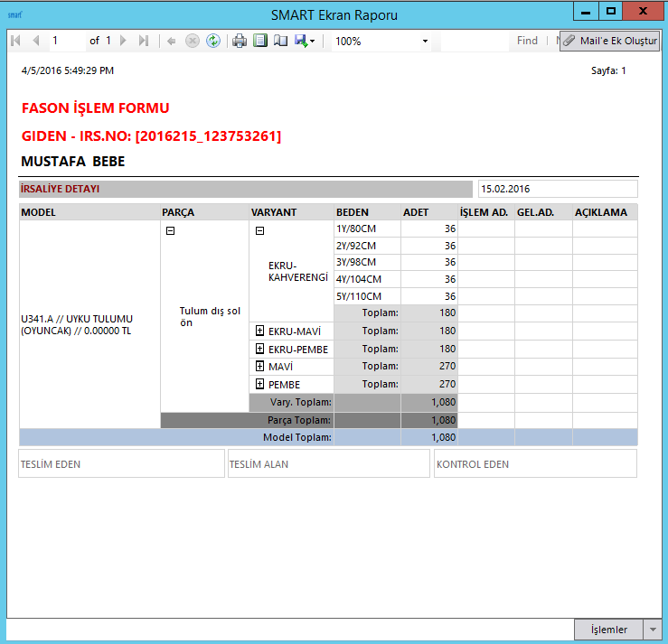Viewport: 668px width, 644px height.
Task: Open page setup icon in toolbar
Action: [x=280, y=41]
